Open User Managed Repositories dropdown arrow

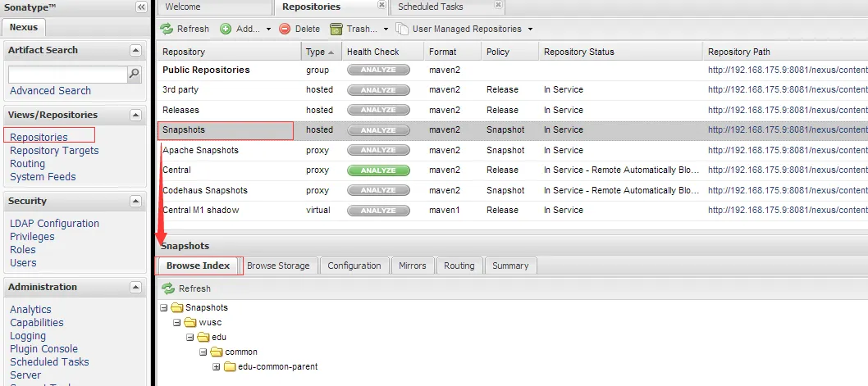tap(530, 30)
